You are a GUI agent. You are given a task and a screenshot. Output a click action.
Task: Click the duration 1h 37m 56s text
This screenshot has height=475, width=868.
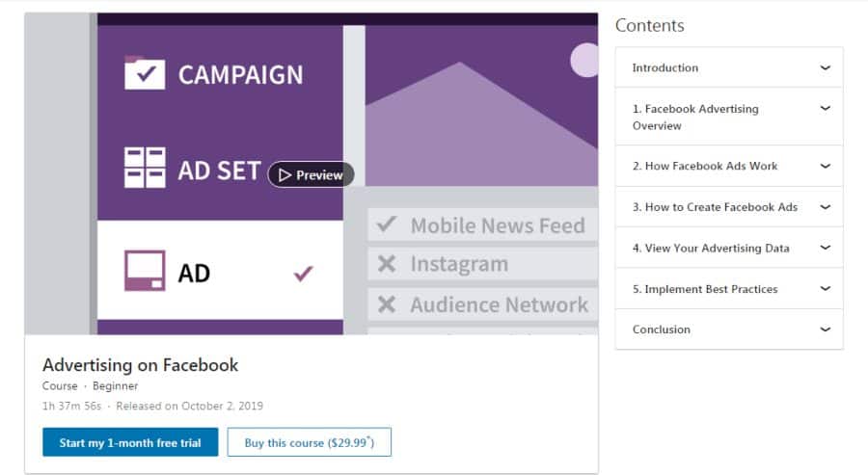point(72,406)
